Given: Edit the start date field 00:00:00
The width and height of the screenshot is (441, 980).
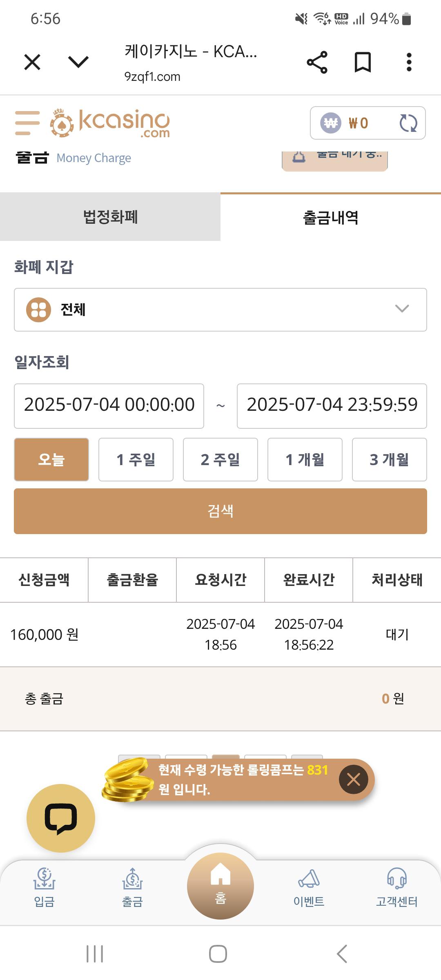Looking at the screenshot, I should (x=109, y=406).
